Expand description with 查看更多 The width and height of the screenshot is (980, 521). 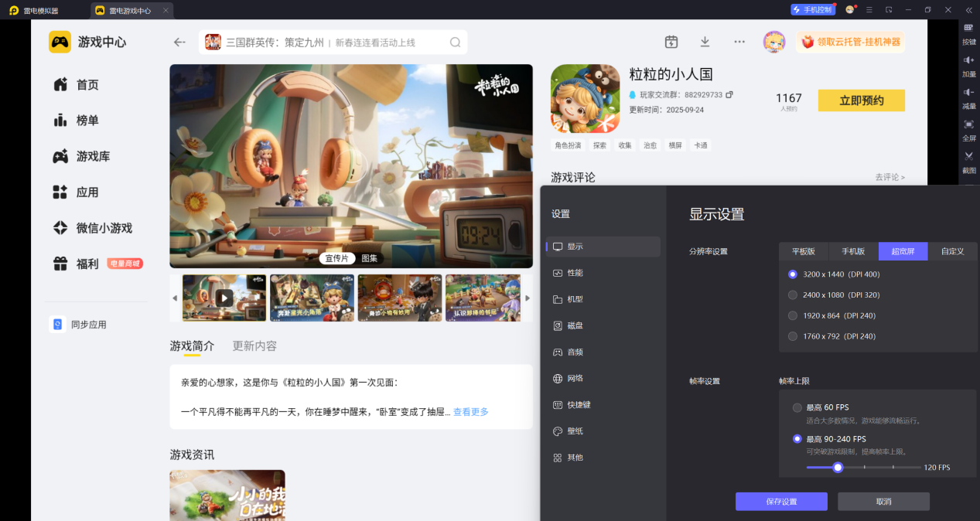(470, 412)
